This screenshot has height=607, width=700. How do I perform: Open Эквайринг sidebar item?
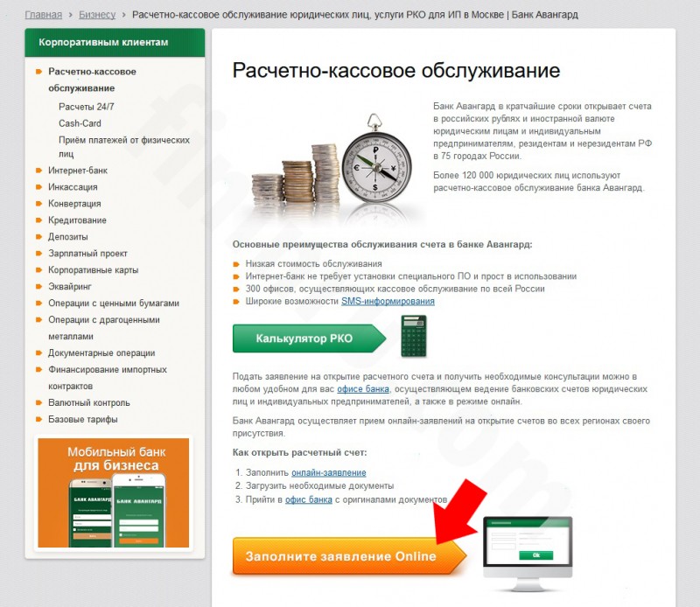pyautogui.click(x=70, y=287)
